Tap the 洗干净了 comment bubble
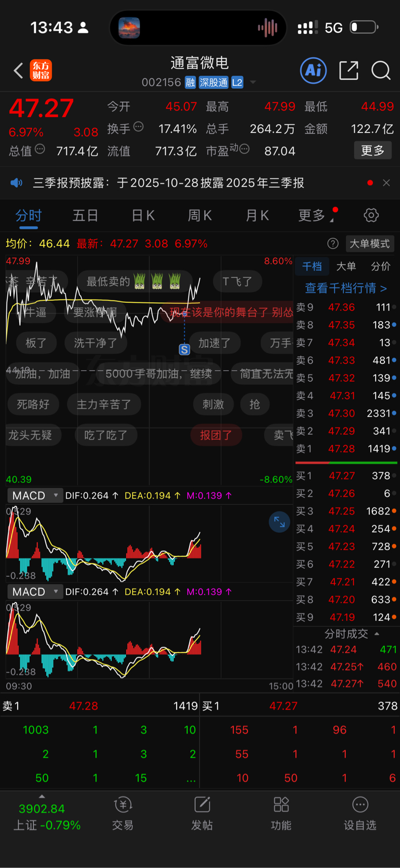The height and width of the screenshot is (868, 400). pyautogui.click(x=96, y=343)
